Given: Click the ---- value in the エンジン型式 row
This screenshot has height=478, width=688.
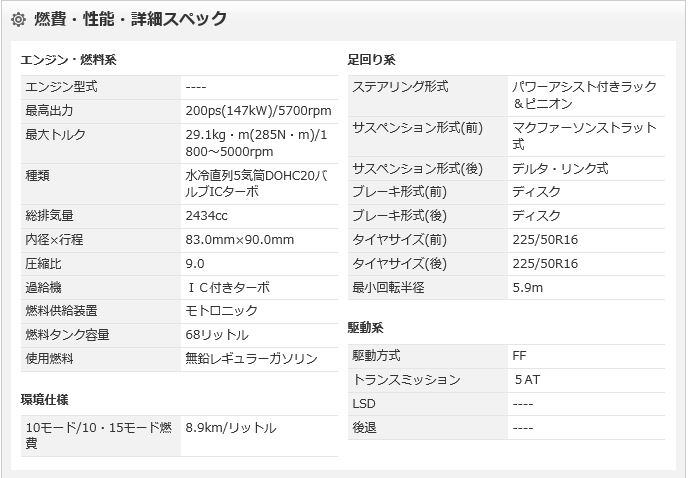Looking at the screenshot, I should [x=196, y=87].
